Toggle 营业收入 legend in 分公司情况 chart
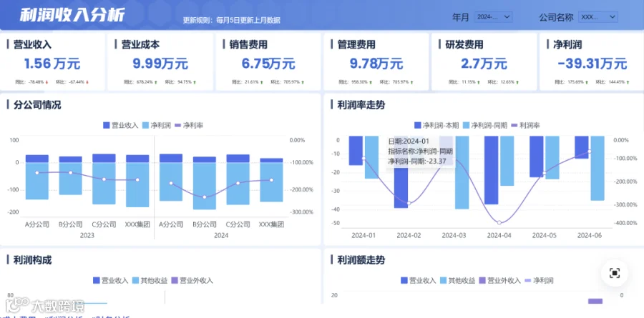 [x=120, y=125]
